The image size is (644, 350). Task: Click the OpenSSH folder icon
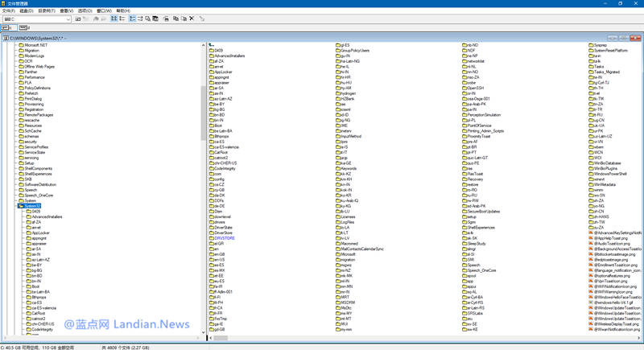tap(464, 88)
